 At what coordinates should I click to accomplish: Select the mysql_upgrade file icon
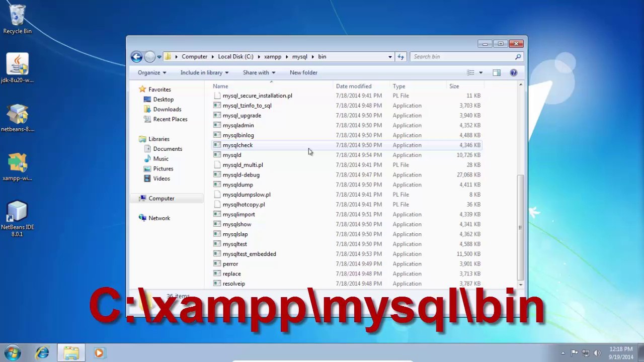click(x=217, y=115)
